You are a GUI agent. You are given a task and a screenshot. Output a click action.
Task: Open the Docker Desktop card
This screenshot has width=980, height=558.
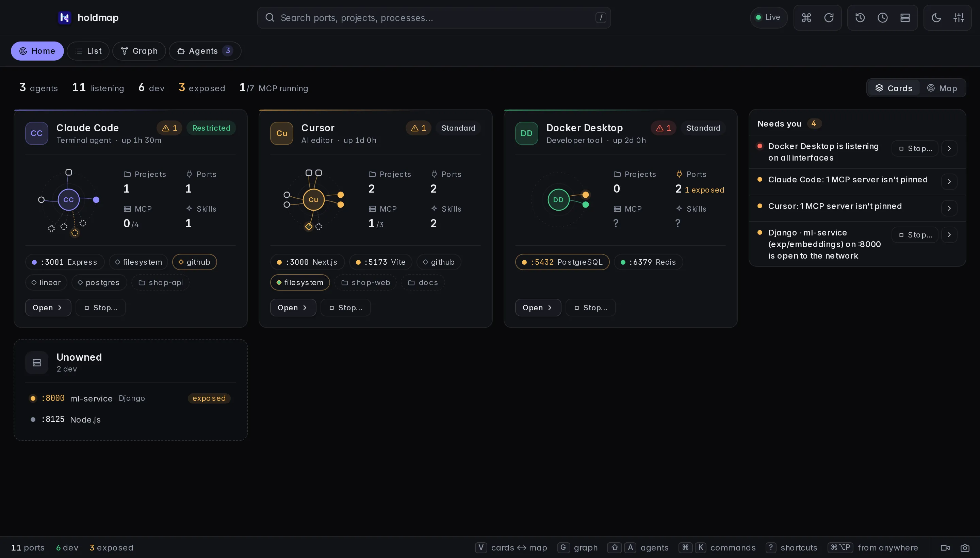[538, 308]
